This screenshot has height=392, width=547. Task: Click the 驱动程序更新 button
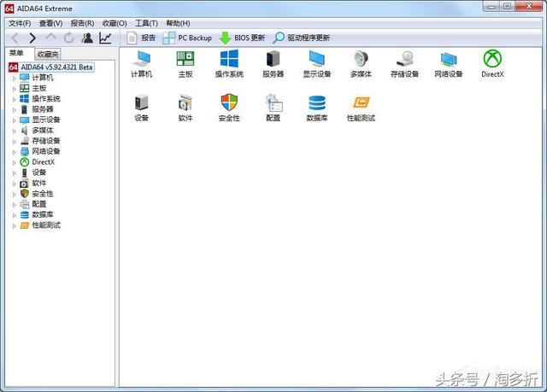click(301, 38)
